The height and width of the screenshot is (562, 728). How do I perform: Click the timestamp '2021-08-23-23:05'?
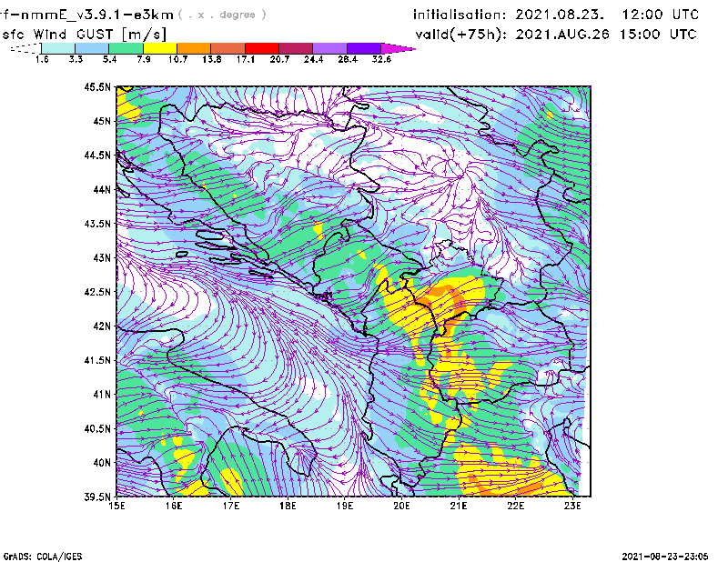tap(665, 556)
